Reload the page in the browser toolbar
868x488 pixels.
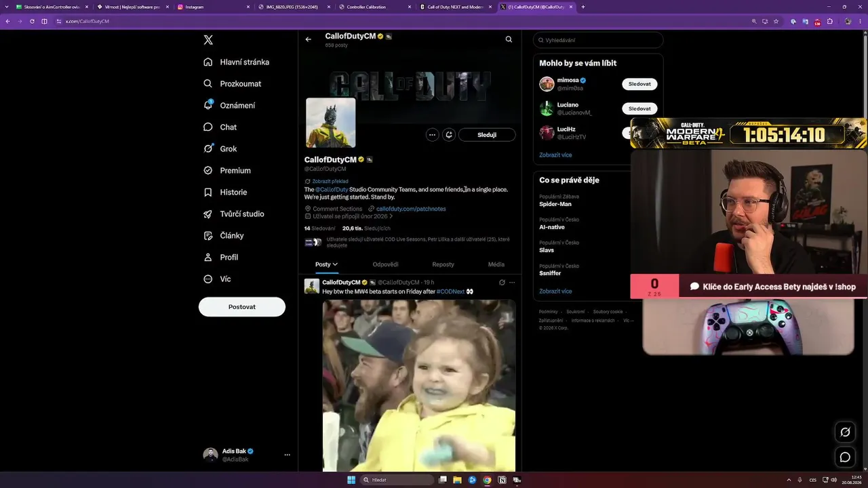click(x=32, y=21)
